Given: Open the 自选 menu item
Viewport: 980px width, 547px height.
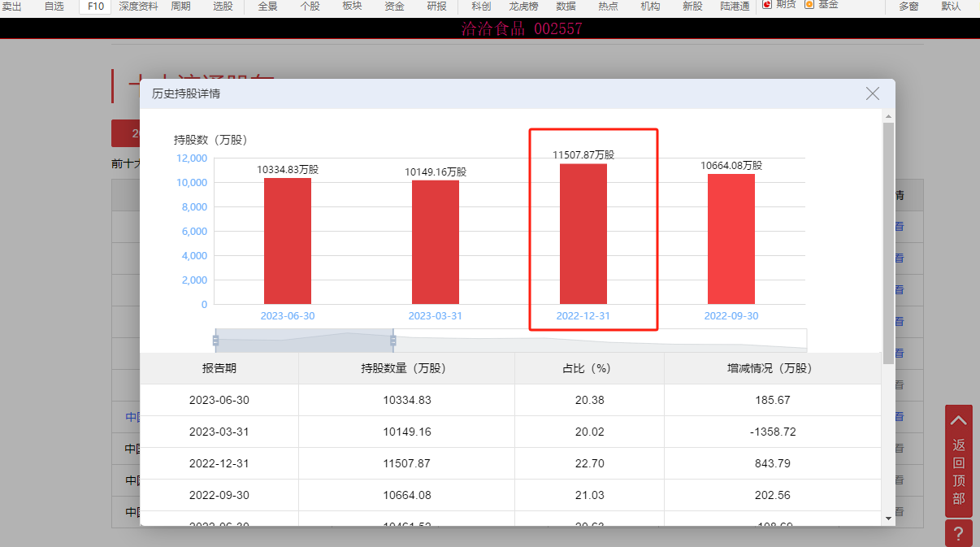Looking at the screenshot, I should (x=54, y=6).
